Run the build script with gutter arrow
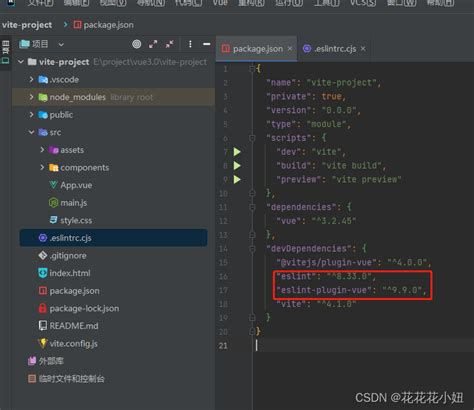 pos(237,166)
